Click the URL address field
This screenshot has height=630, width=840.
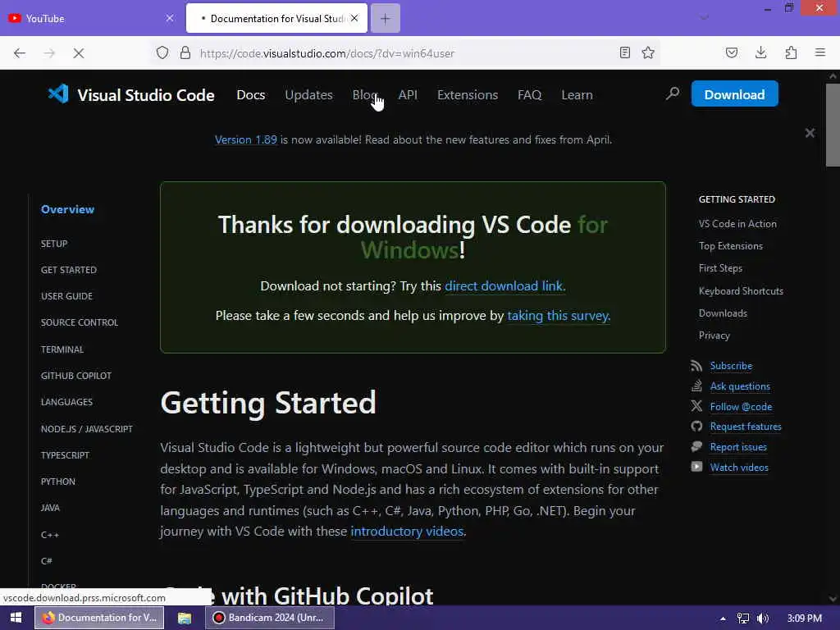tap(407, 53)
